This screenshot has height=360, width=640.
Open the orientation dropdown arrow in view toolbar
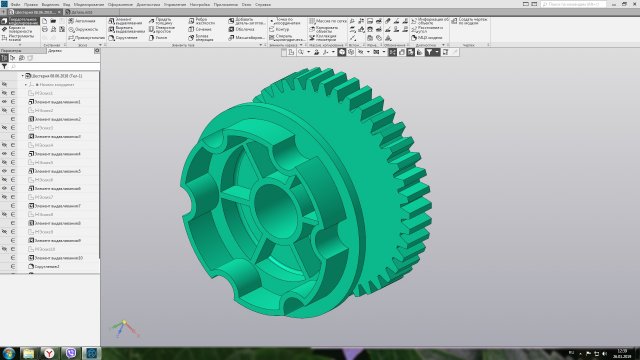333,52
